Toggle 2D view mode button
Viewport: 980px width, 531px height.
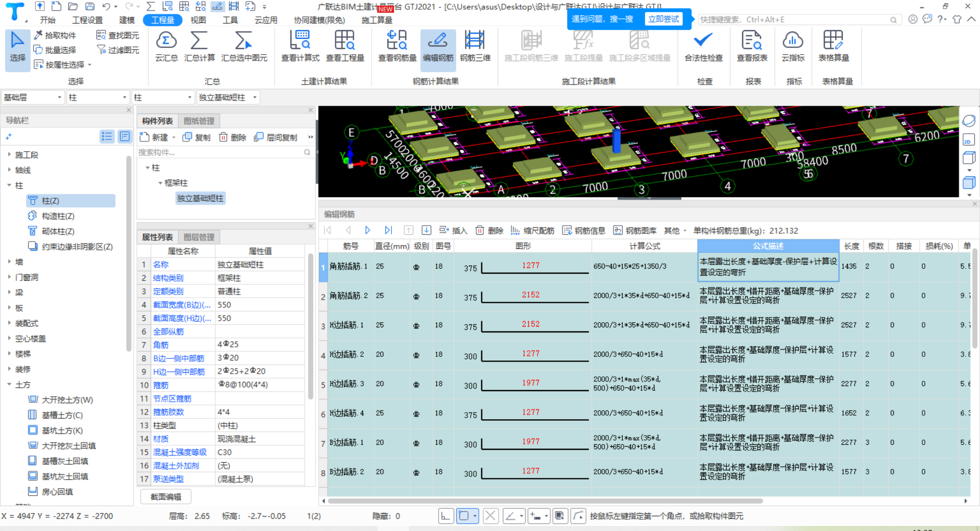point(968,140)
